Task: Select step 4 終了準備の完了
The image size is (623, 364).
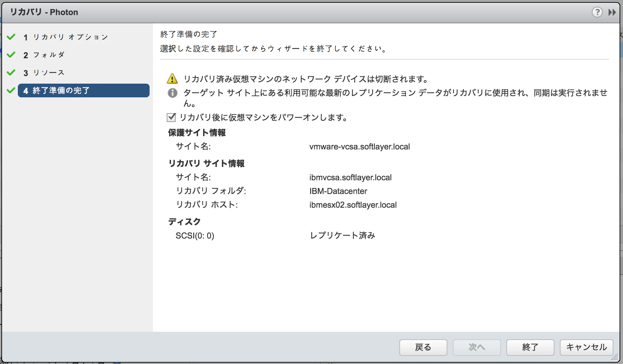Action: (84, 90)
